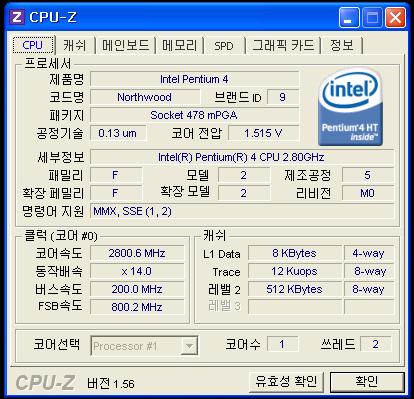Image resolution: width=414 pixels, height=399 pixels.
Task: Click the empty 레벨 3 size field
Action: click(295, 307)
